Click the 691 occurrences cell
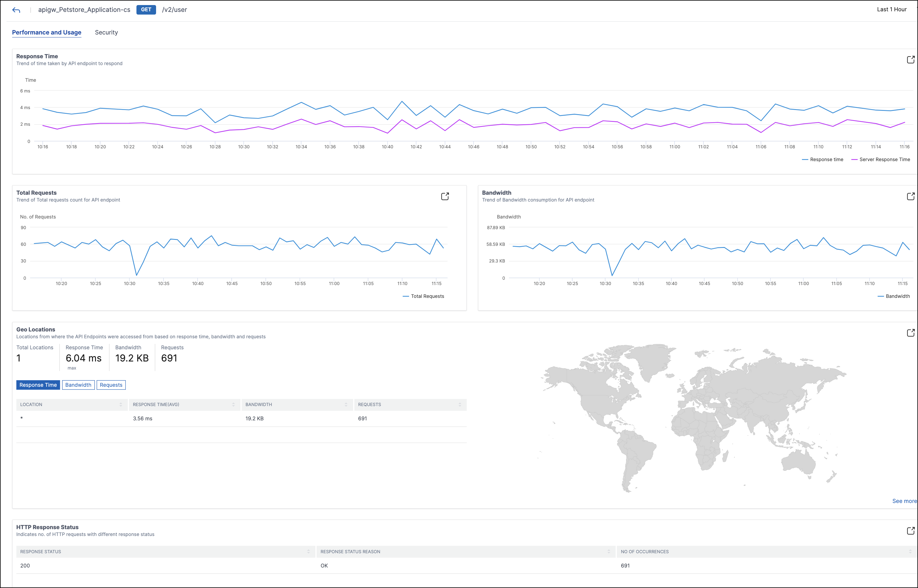Image resolution: width=918 pixels, height=588 pixels. (x=625, y=565)
